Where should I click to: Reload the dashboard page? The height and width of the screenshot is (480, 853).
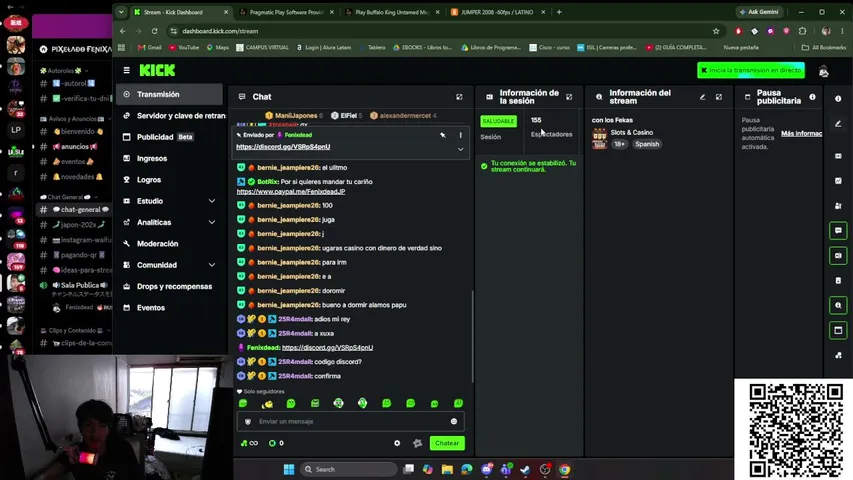coord(154,31)
